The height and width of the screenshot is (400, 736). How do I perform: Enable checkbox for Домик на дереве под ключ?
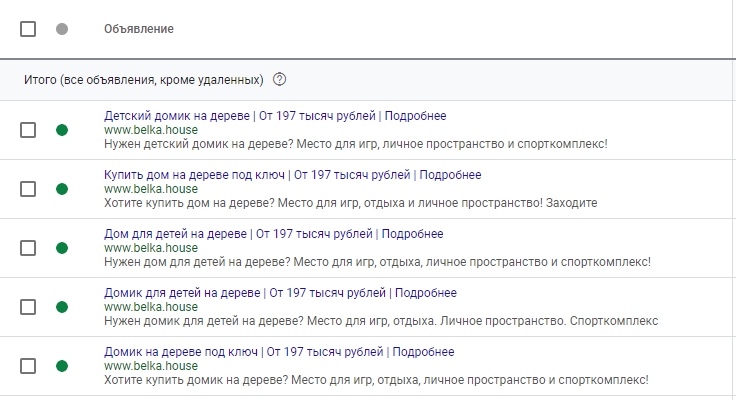point(28,366)
